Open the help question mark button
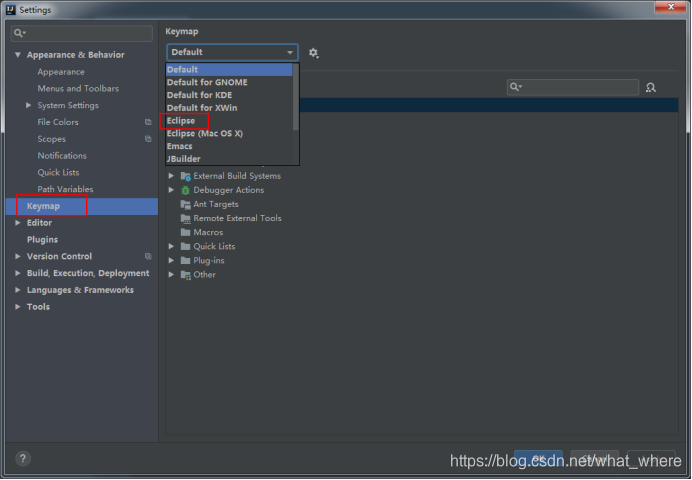Screen dimensions: 692x480 [x=23, y=458]
